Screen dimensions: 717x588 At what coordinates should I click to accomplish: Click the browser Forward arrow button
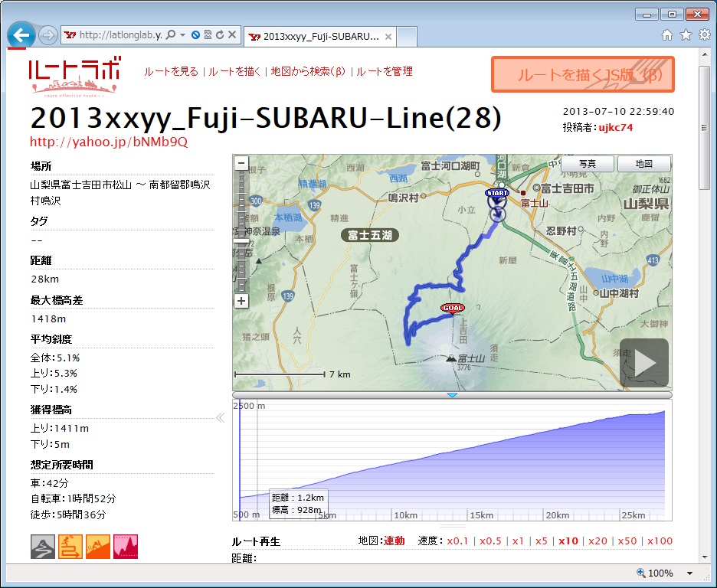(x=47, y=35)
